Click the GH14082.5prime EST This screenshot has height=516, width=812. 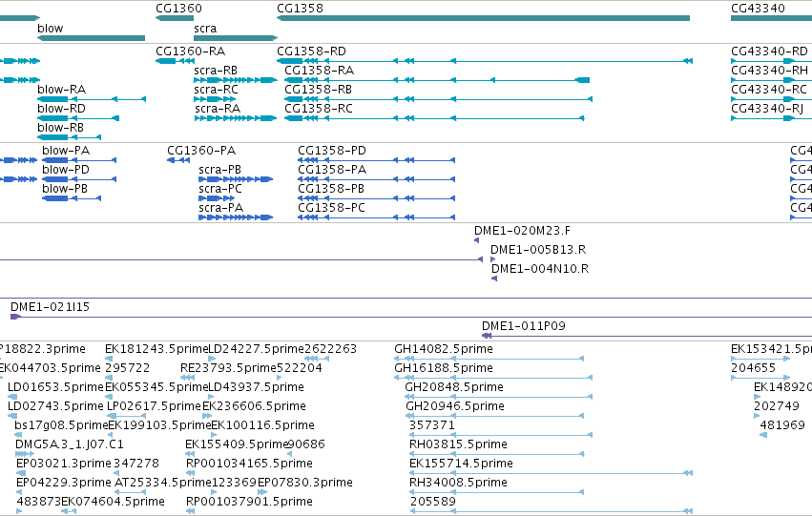pyautogui.click(x=489, y=359)
